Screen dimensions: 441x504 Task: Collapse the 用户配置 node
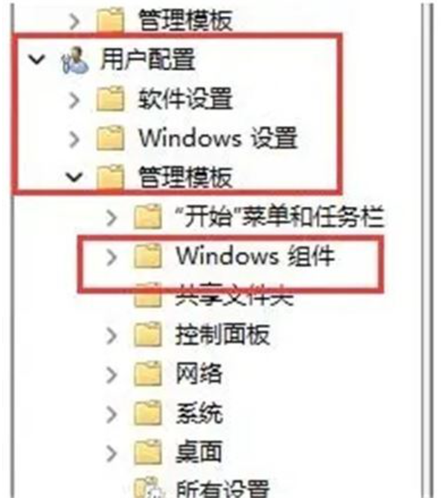[37, 59]
